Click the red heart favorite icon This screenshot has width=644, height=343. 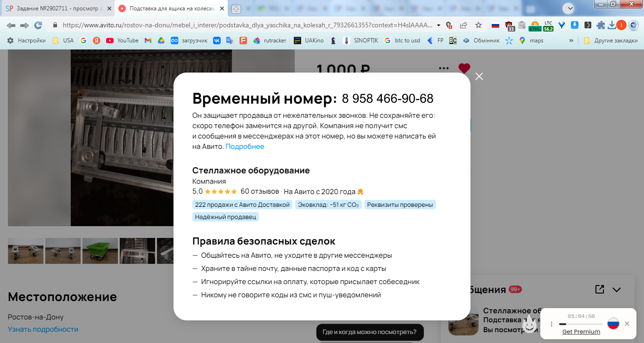pyautogui.click(x=464, y=68)
